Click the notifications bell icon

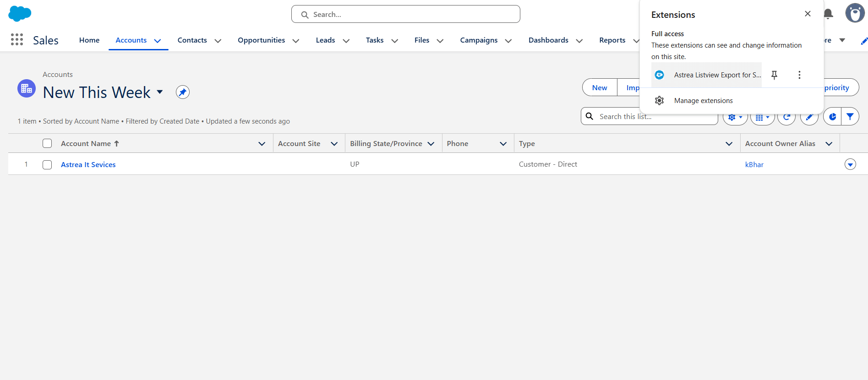828,14
